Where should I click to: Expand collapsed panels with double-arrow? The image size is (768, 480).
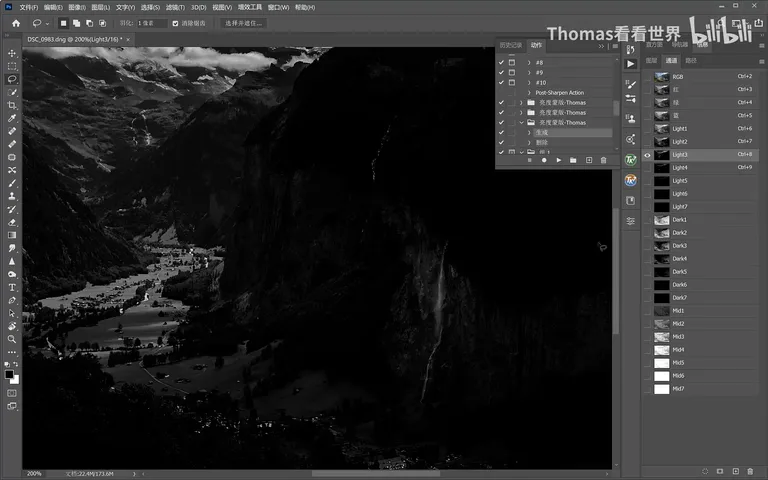click(x=601, y=46)
